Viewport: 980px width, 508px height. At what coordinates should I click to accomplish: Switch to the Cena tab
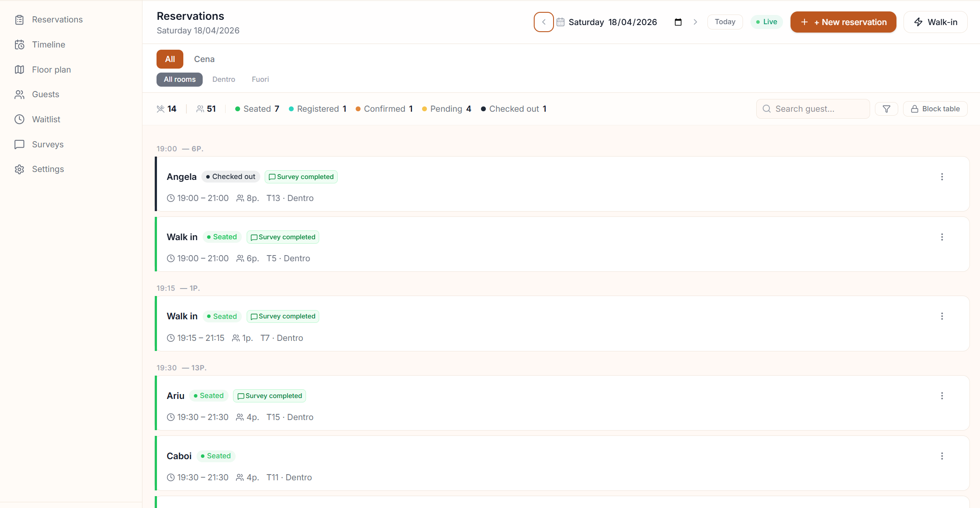tap(204, 59)
